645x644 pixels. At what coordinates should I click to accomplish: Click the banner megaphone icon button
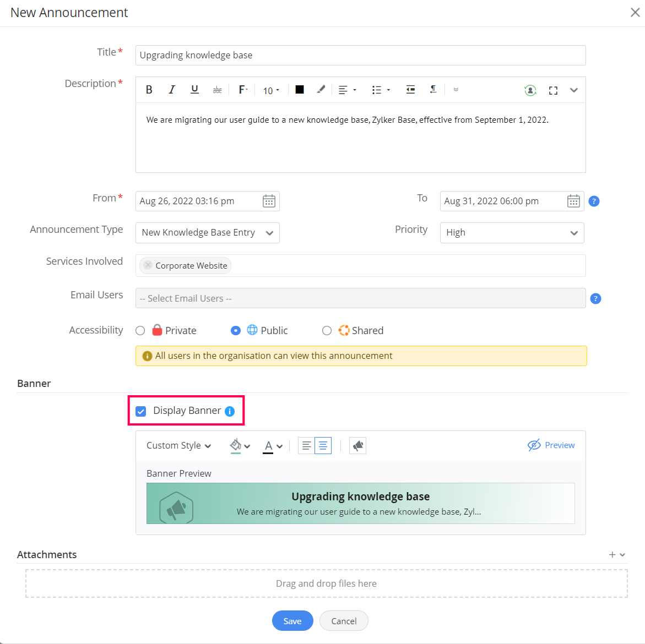tap(358, 446)
